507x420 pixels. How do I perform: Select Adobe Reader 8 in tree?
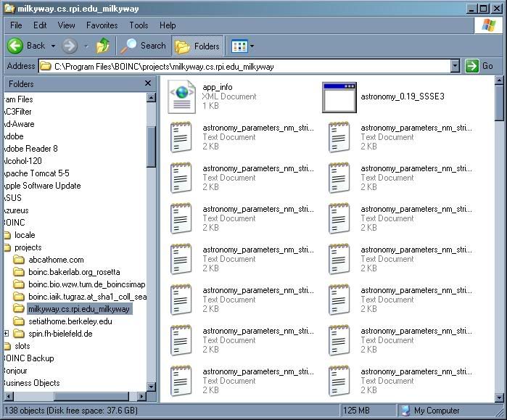coord(30,149)
